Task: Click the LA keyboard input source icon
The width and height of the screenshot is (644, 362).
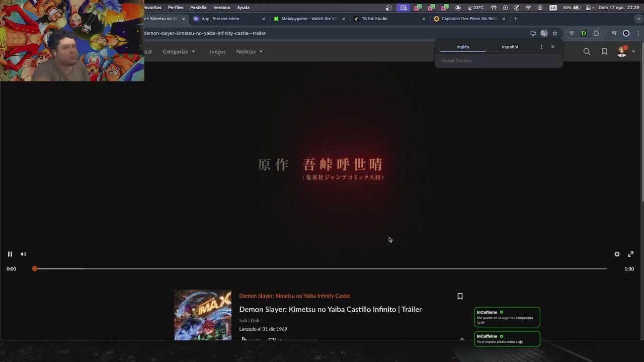Action: [553, 8]
